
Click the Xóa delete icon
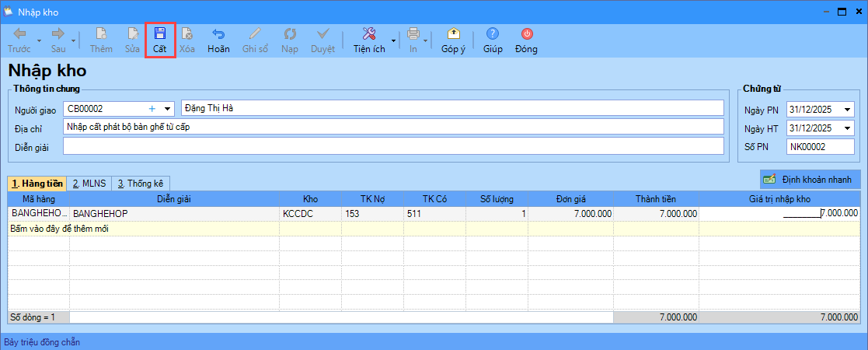point(187,34)
